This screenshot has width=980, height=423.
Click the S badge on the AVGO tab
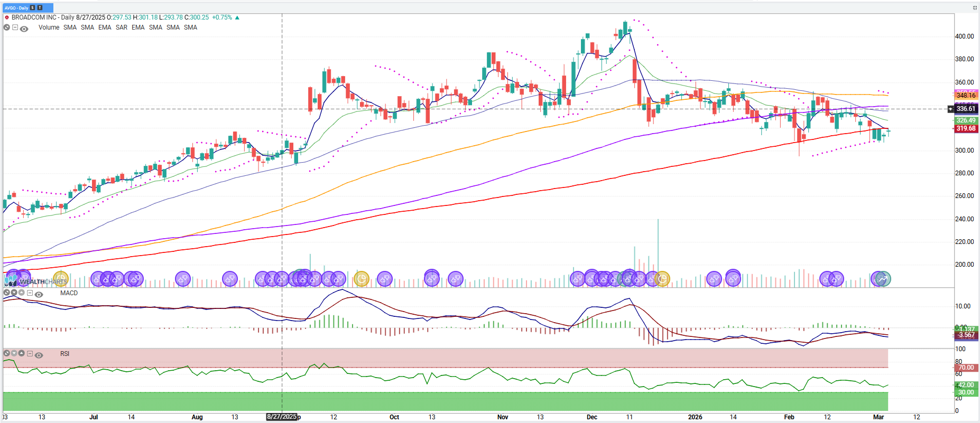point(33,8)
